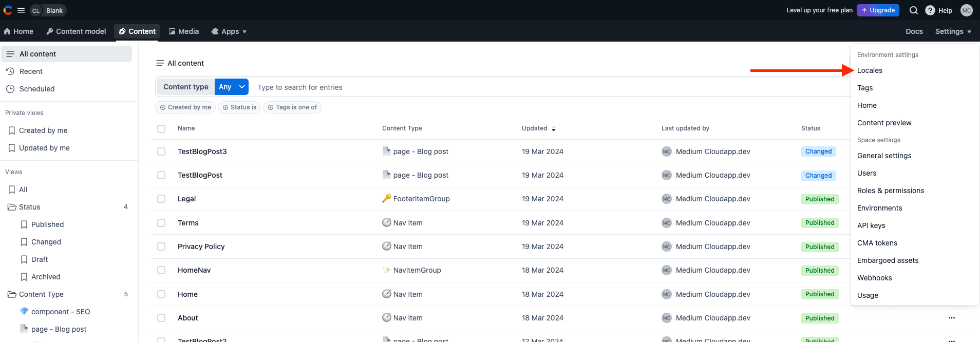Screen dimensions: 980x342
Task: Open the Help question mark icon
Action: (930, 10)
